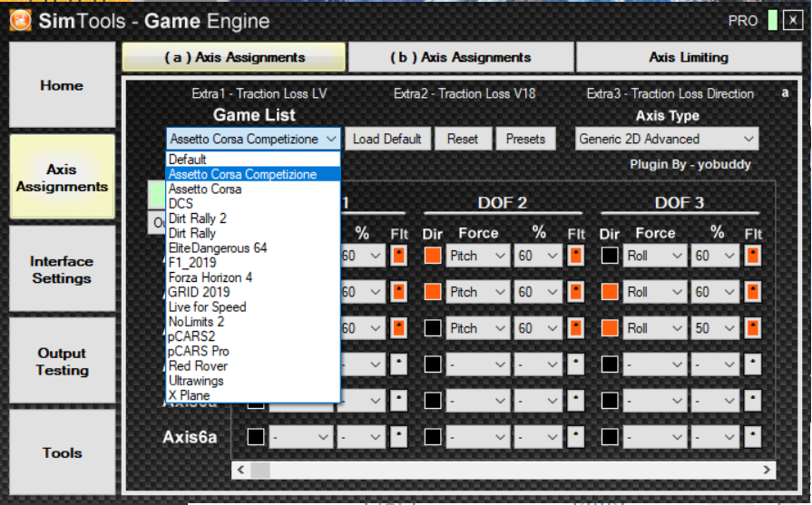Close the Game Engine window with X
Screen dimensions: 812x505
click(793, 21)
